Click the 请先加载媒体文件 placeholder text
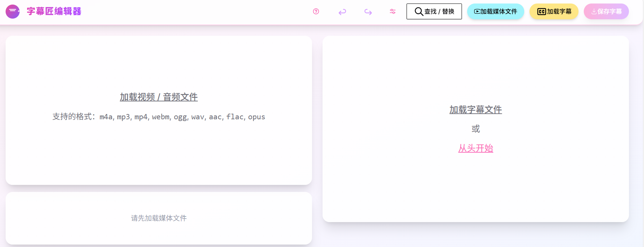Image resolution: width=644 pixels, height=247 pixels. [159, 218]
